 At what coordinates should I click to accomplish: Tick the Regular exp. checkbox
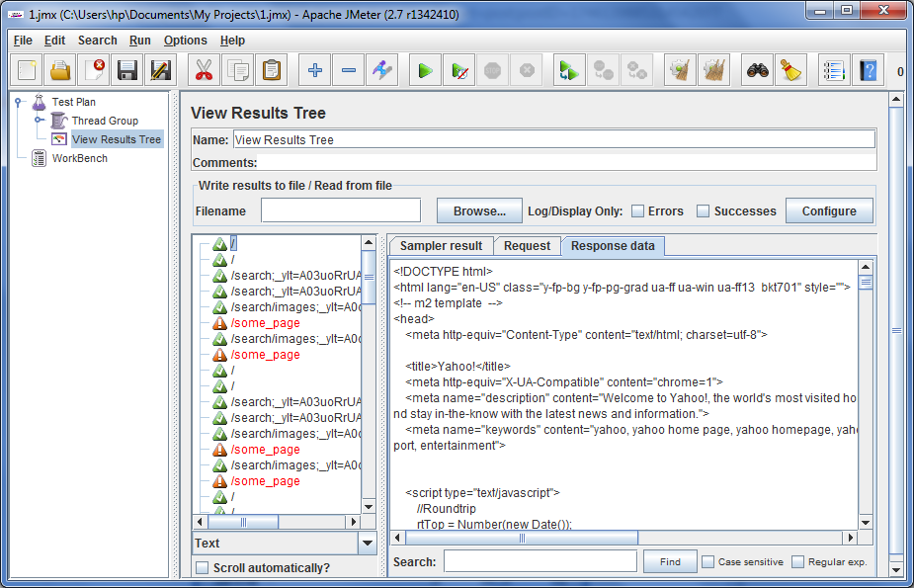pyautogui.click(x=798, y=561)
